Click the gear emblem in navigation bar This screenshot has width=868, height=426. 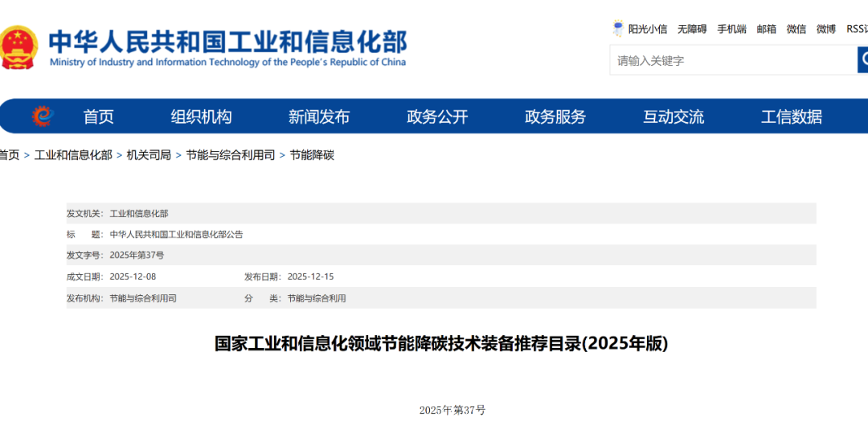[x=43, y=117]
